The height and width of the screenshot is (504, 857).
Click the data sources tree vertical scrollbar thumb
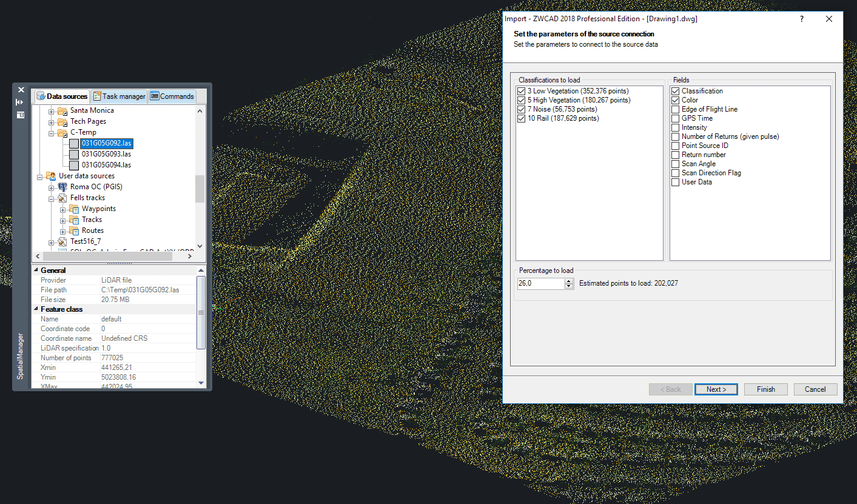tap(200, 189)
